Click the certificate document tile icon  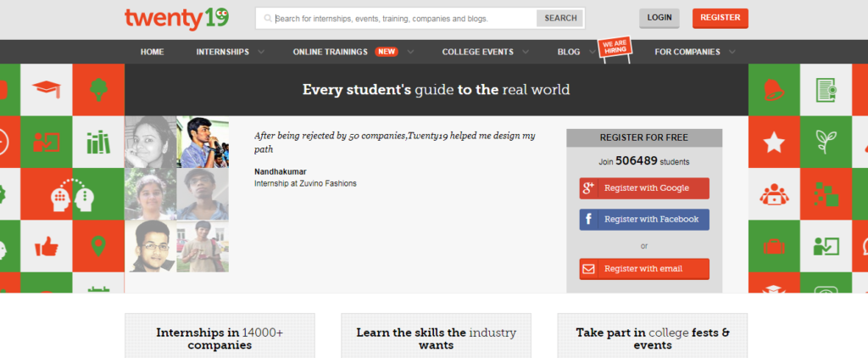coord(826,90)
